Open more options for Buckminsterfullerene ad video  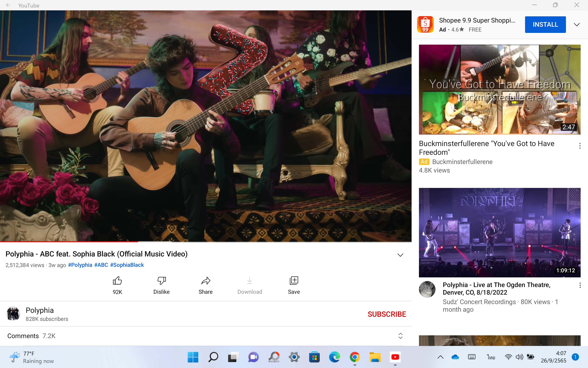(x=580, y=146)
